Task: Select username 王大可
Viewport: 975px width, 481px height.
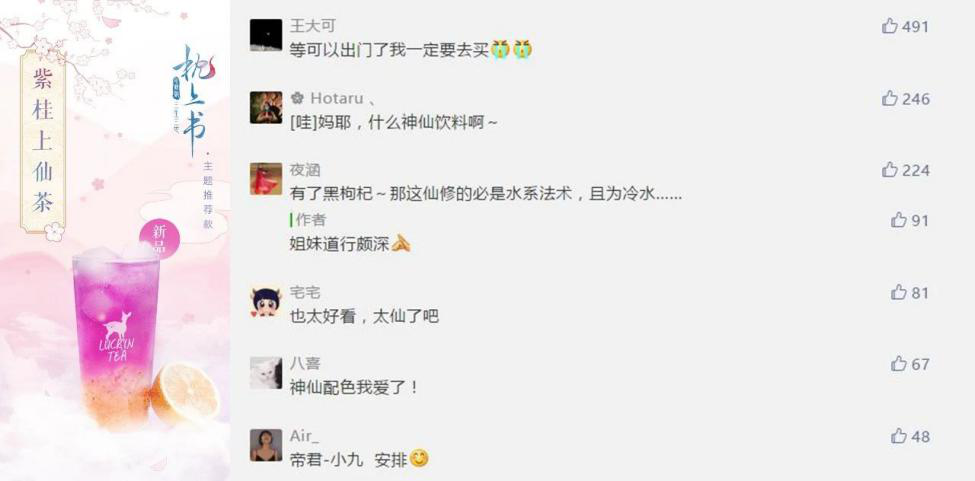Action: click(313, 25)
